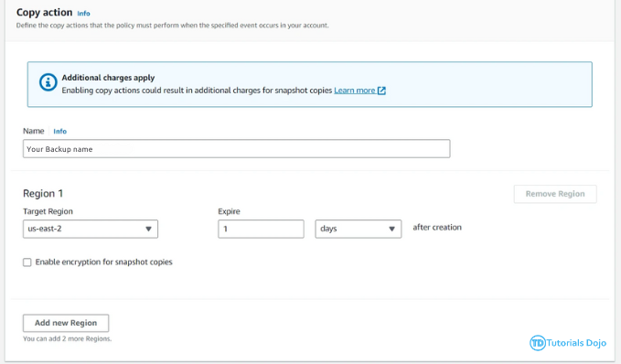Click the Remove Region button
621x364 pixels.
[x=555, y=194]
